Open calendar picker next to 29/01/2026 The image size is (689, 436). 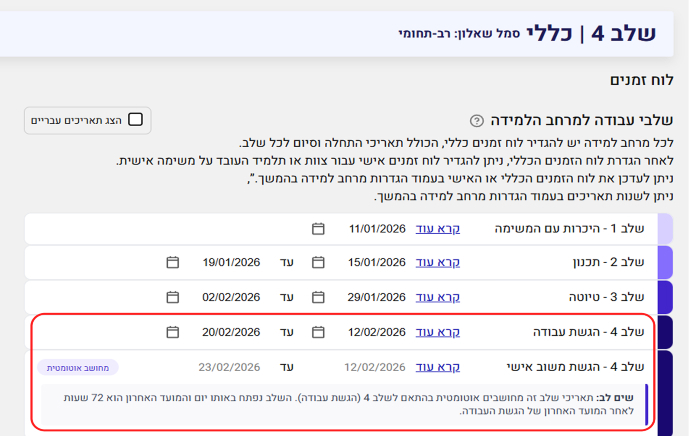(318, 297)
